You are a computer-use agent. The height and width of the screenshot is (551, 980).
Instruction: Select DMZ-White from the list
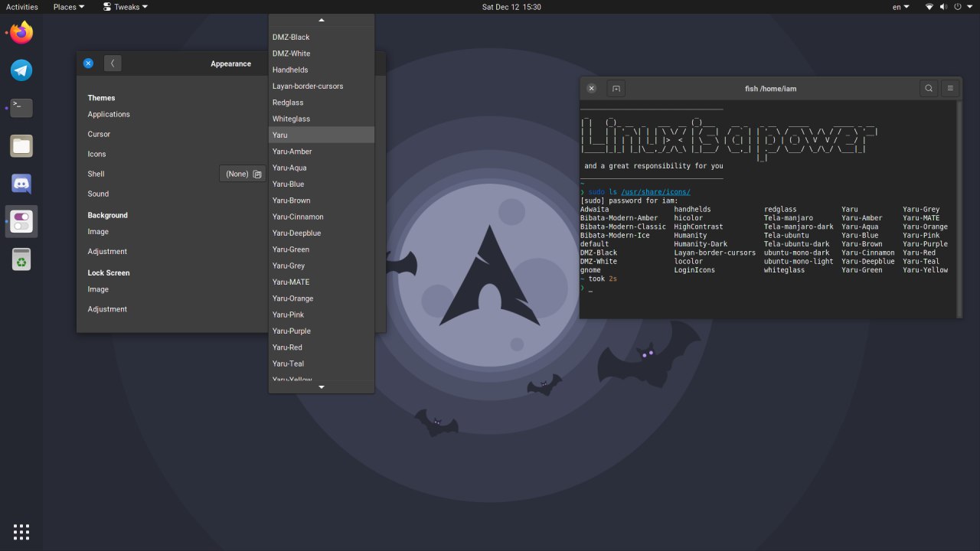point(322,54)
